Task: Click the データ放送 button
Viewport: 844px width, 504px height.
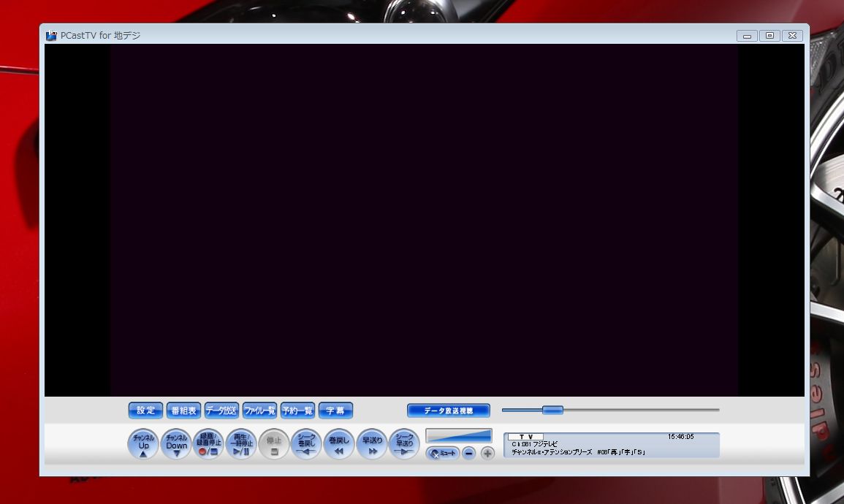Action: click(221, 411)
